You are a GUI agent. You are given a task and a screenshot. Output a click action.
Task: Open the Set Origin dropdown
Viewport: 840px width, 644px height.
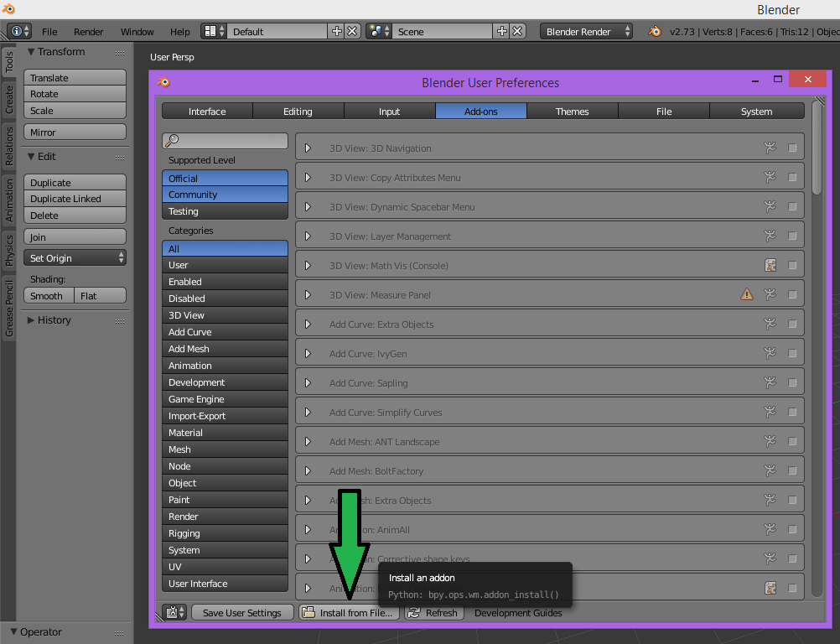coord(75,257)
